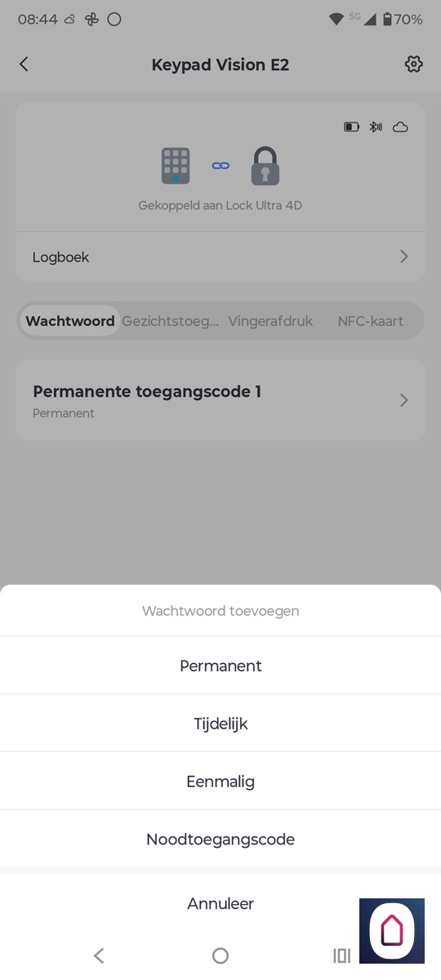Viewport: 441px width, 980px height.
Task: Tap the back arrow in the header
Action: 24,65
